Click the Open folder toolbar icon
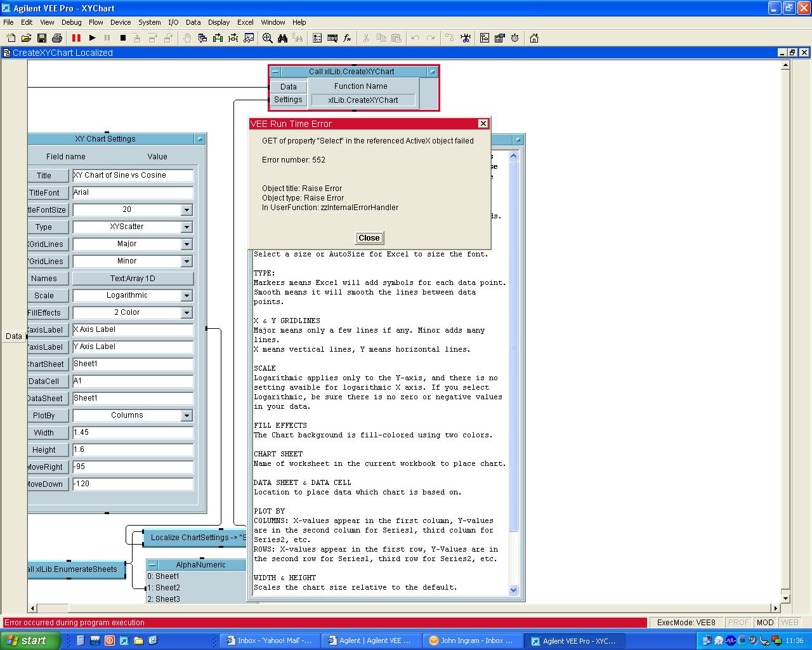 click(x=26, y=38)
